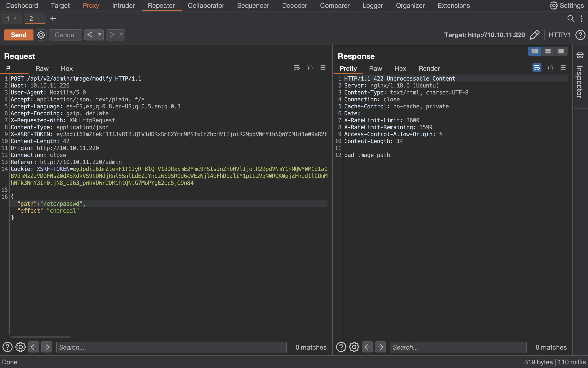The width and height of the screenshot is (588, 368).
Task: Open Burp Settings
Action: point(567,5)
